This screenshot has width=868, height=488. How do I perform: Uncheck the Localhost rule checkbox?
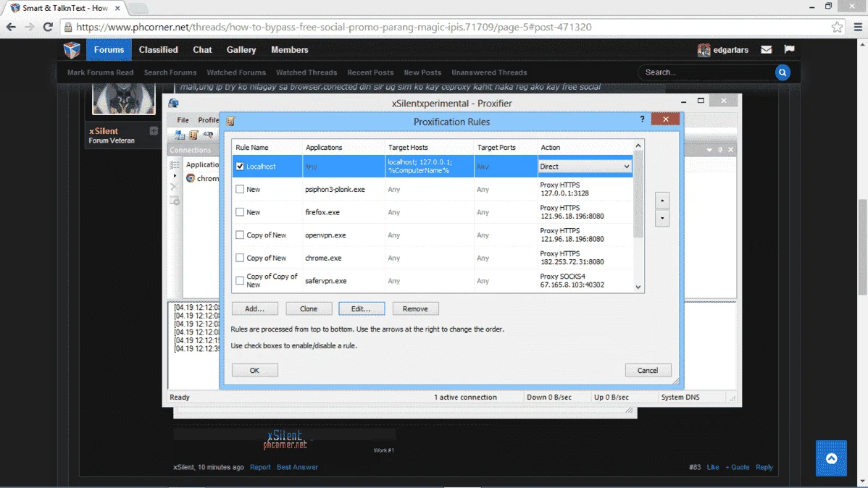tap(240, 166)
